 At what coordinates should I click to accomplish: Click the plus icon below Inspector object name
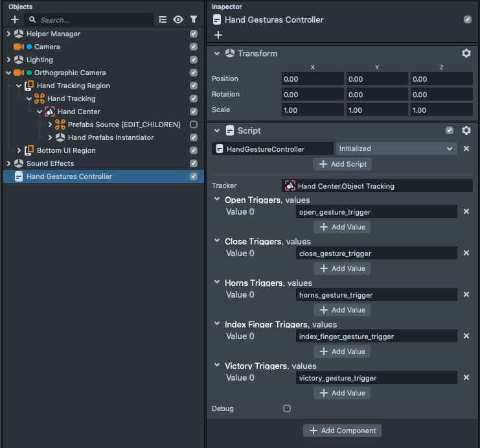pyautogui.click(x=218, y=35)
